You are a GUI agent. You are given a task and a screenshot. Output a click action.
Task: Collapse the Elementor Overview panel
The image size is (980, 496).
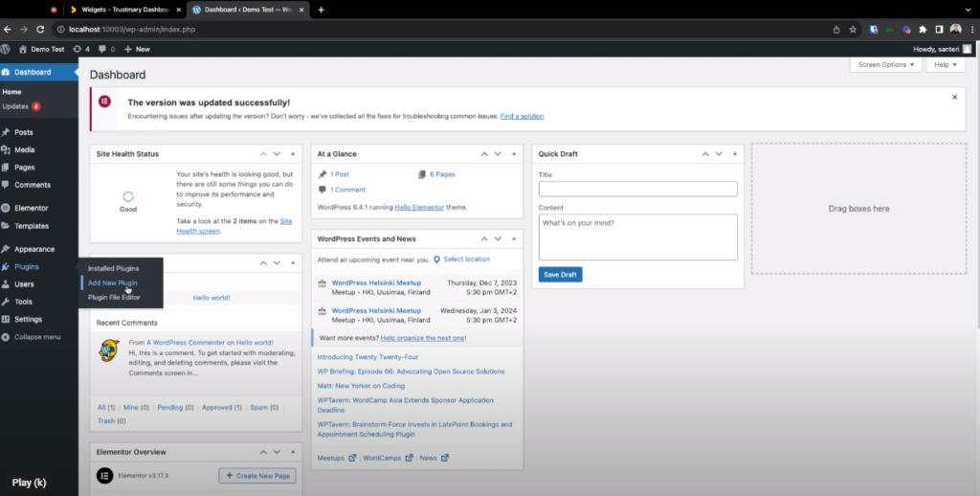click(293, 452)
